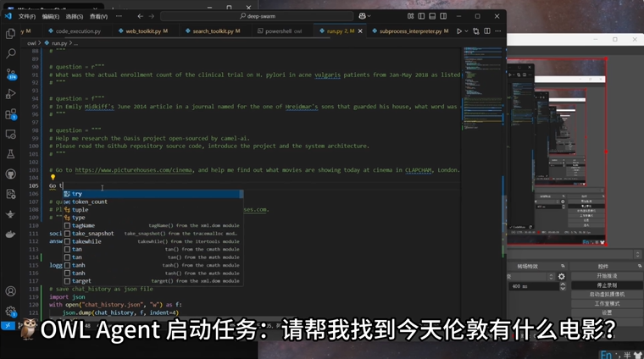Open the 文件(F) menu
This screenshot has height=359, width=644.
coord(27,16)
